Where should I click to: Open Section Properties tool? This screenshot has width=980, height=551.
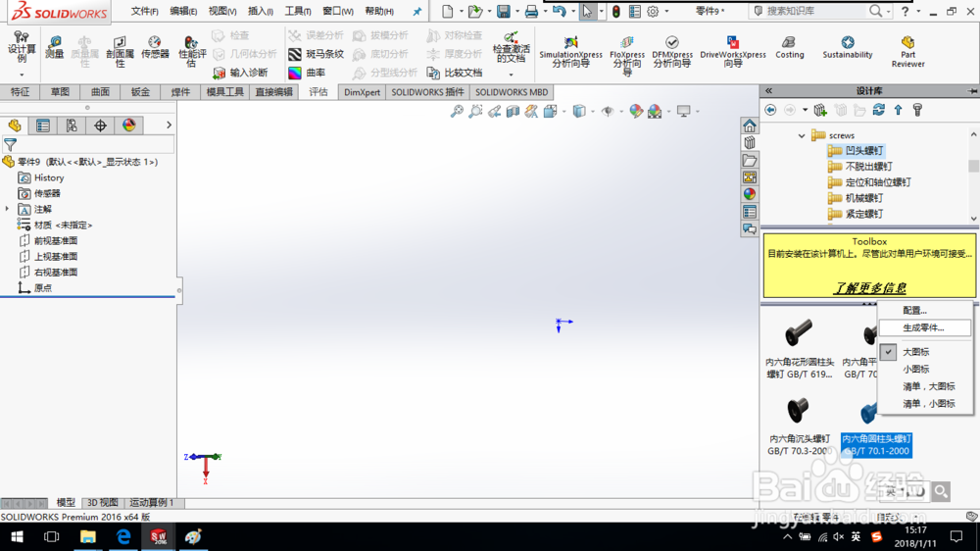[120, 51]
